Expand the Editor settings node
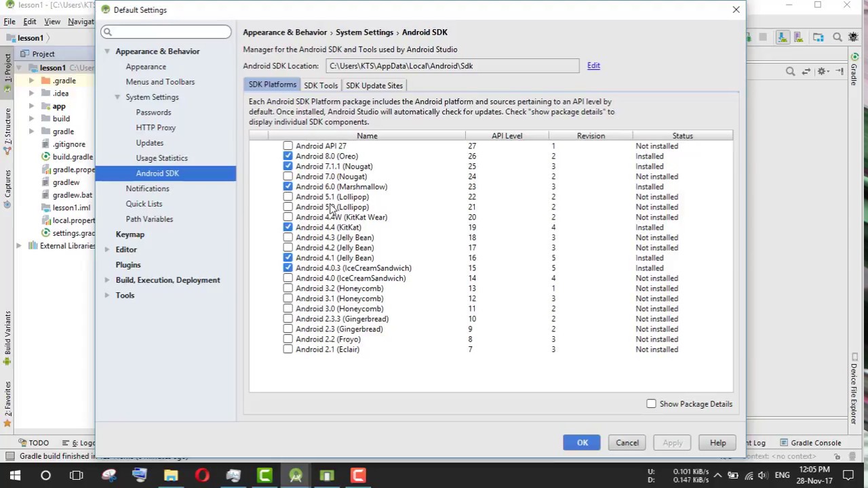This screenshot has height=488, width=868. coord(106,249)
